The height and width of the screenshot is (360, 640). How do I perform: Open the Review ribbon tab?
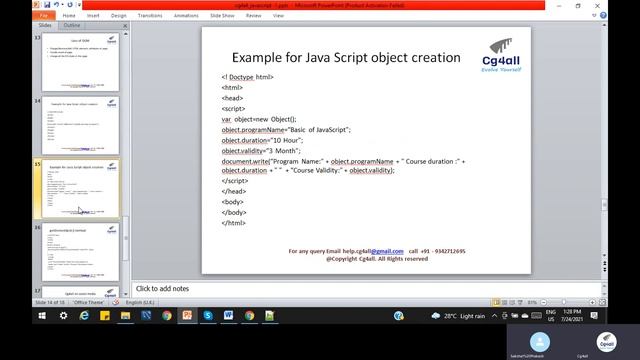(x=253, y=16)
